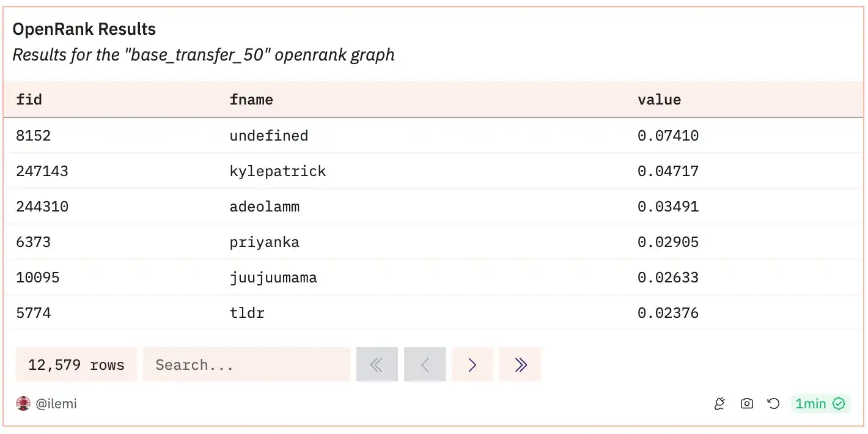
Task: Open the @ilemi author profile link
Action: pyautogui.click(x=56, y=403)
